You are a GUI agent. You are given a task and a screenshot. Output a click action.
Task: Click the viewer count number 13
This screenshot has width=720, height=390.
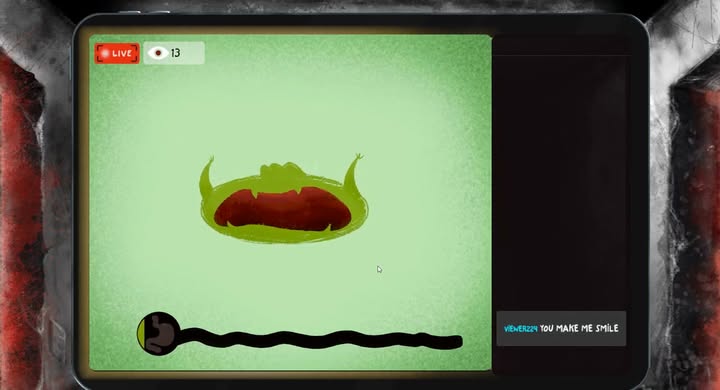(175, 53)
